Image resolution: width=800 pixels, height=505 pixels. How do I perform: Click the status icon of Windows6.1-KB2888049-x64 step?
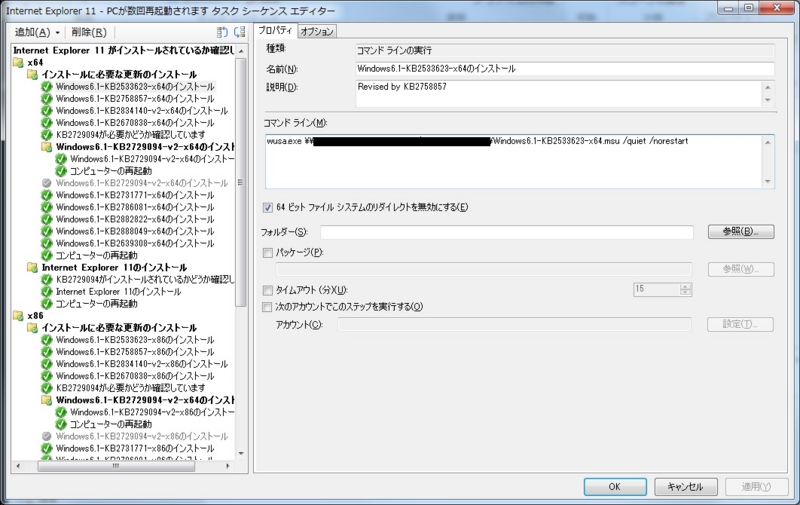pyautogui.click(x=47, y=231)
